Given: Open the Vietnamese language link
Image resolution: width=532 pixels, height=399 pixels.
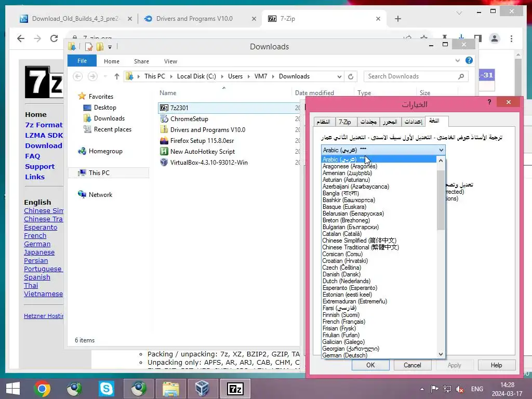Looking at the screenshot, I should pos(44,294).
